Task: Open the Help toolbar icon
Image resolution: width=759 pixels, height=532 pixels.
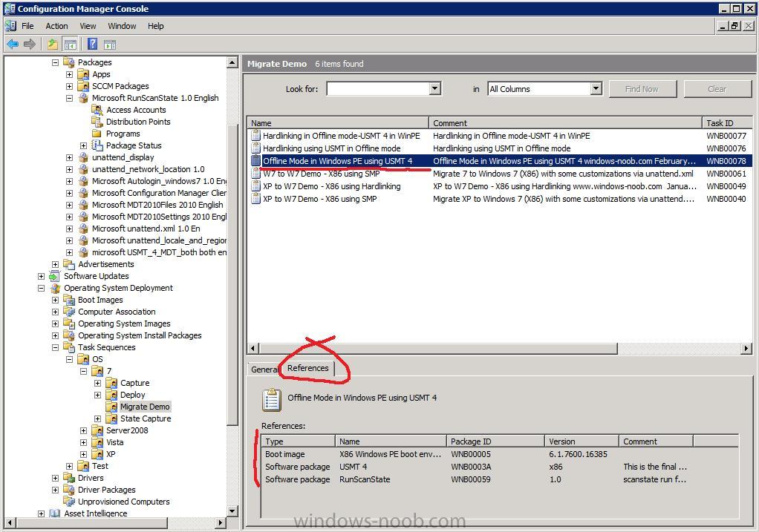Action: [92, 45]
